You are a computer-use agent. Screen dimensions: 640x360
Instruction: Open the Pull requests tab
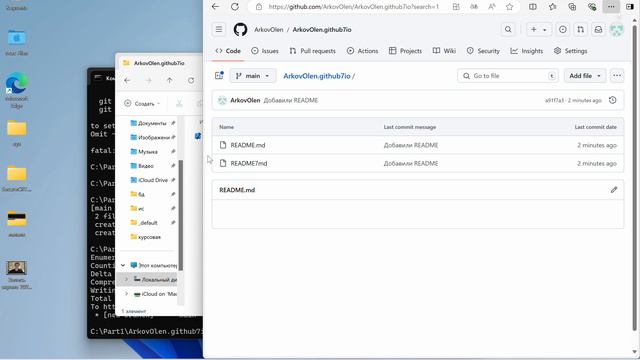(x=312, y=51)
